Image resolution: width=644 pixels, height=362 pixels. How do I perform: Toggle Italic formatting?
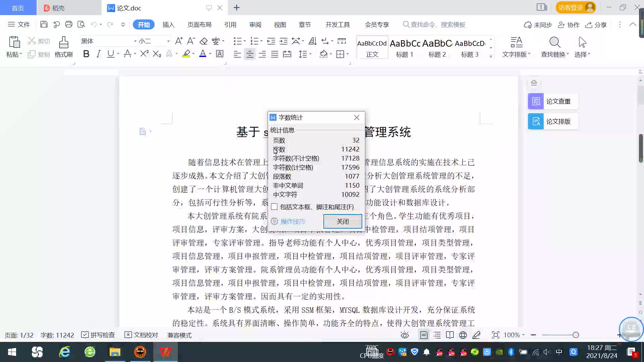coord(98,54)
